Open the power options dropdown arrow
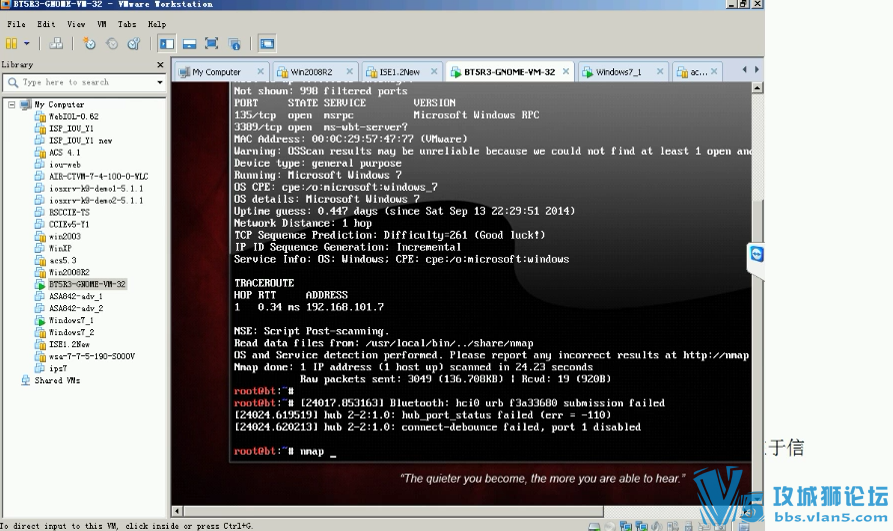Image resolution: width=893 pixels, height=531 pixels. pos(26,43)
